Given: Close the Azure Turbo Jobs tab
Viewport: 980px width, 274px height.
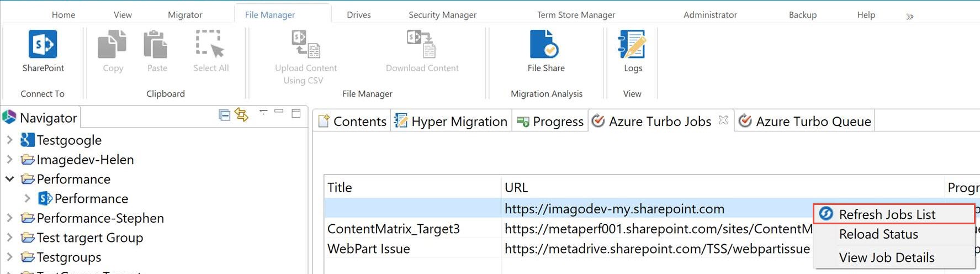Looking at the screenshot, I should (x=723, y=120).
